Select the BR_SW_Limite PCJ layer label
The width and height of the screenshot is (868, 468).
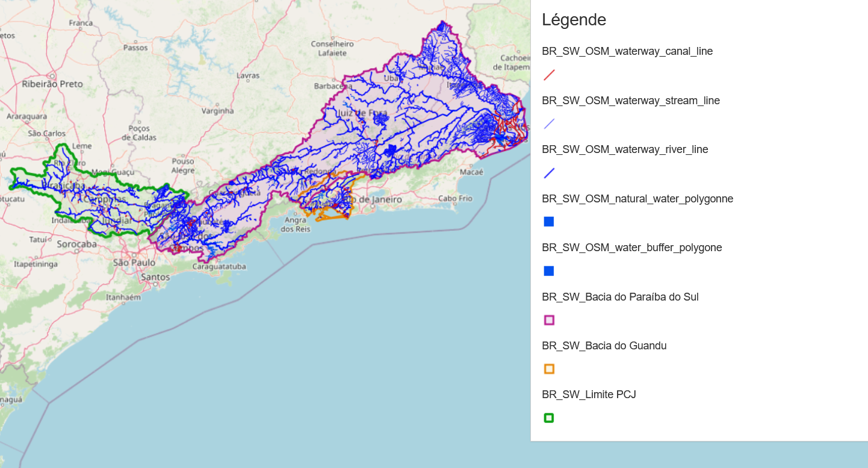click(x=589, y=395)
